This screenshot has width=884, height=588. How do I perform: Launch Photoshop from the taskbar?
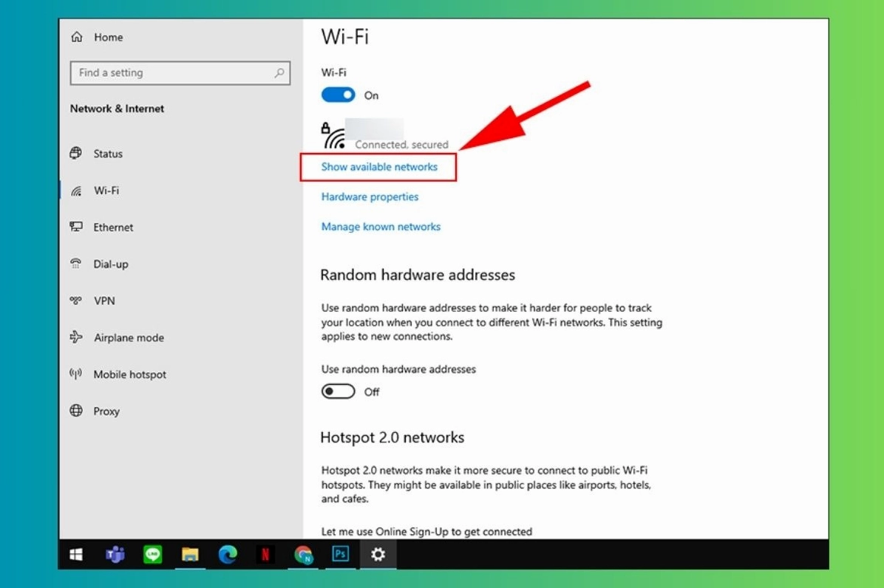[340, 554]
